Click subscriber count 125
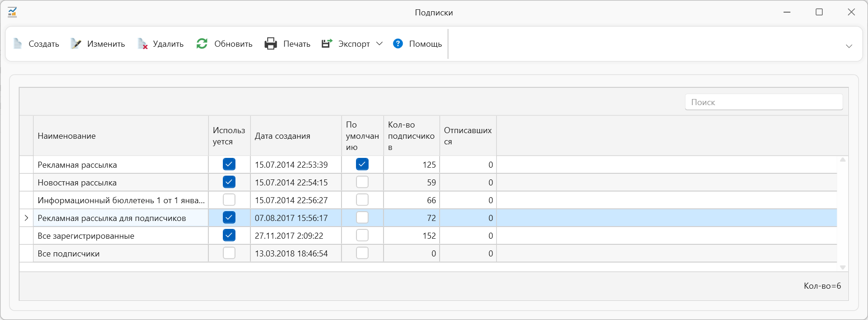 [429, 165]
